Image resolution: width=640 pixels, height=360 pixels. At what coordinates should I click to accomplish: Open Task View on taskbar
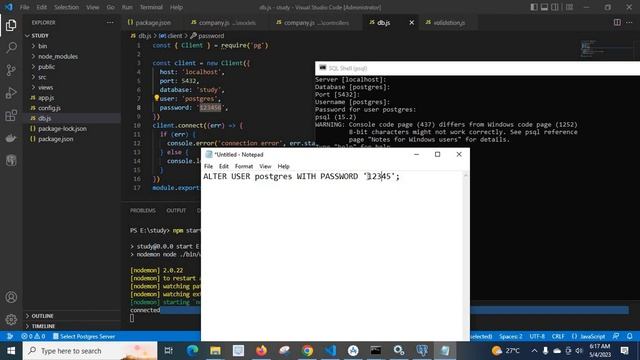point(168,351)
